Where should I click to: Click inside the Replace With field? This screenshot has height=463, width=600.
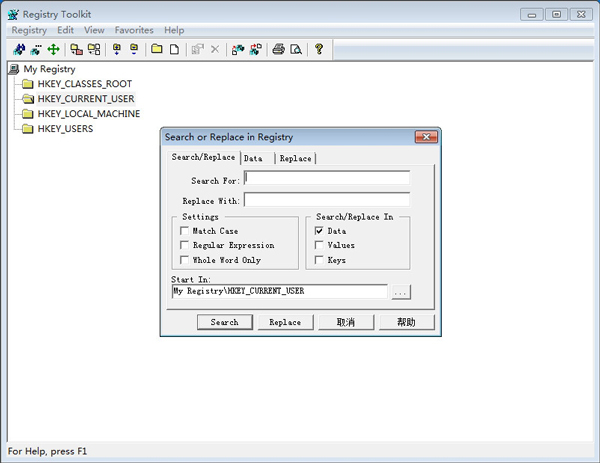327,200
